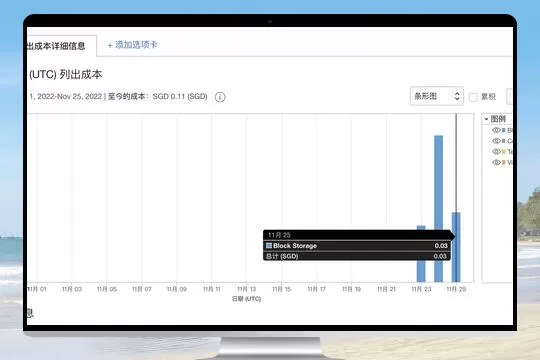Image resolution: width=540 pixels, height=360 pixels.
Task: Click the 添加选项卡 add tab link
Action: (133, 45)
